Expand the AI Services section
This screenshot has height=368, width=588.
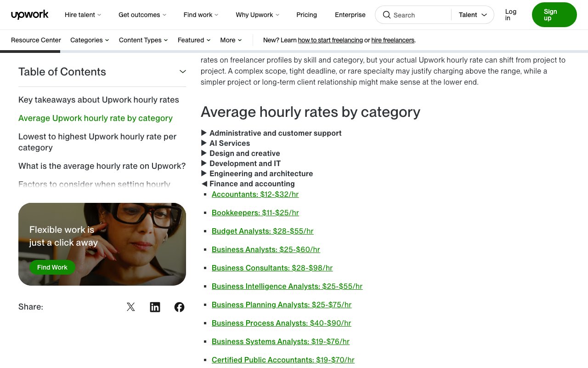coord(226,143)
